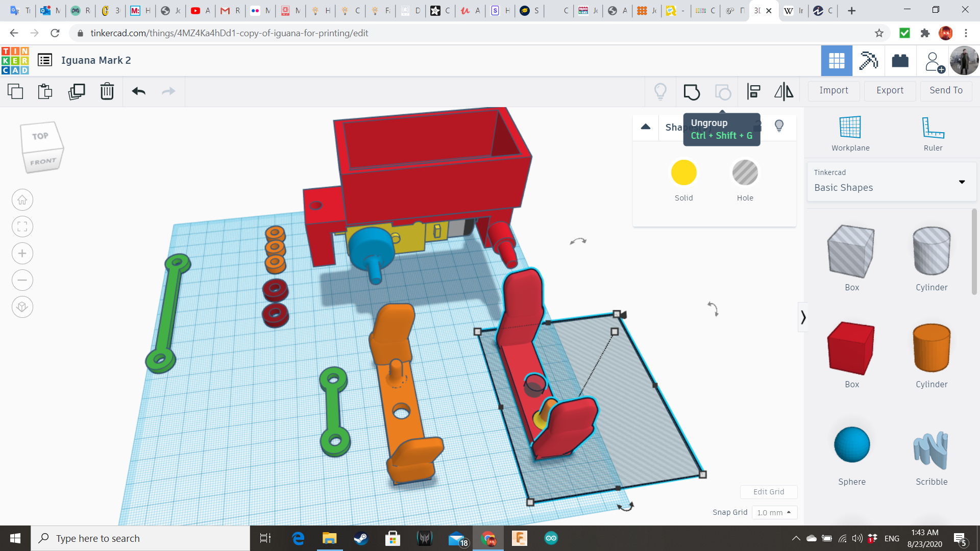Switch to orthographic view toggle
This screenshot has height=551, width=980.
pyautogui.click(x=22, y=307)
